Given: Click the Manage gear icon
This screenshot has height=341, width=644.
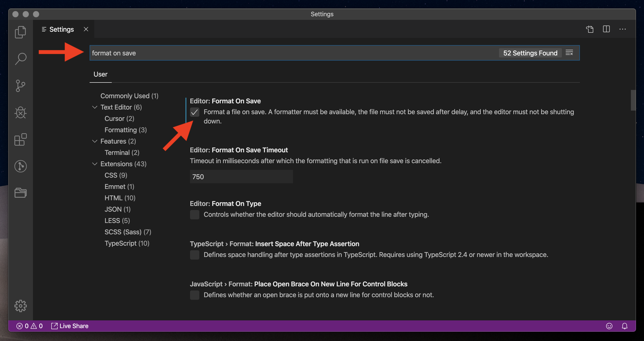Looking at the screenshot, I should pyautogui.click(x=20, y=306).
